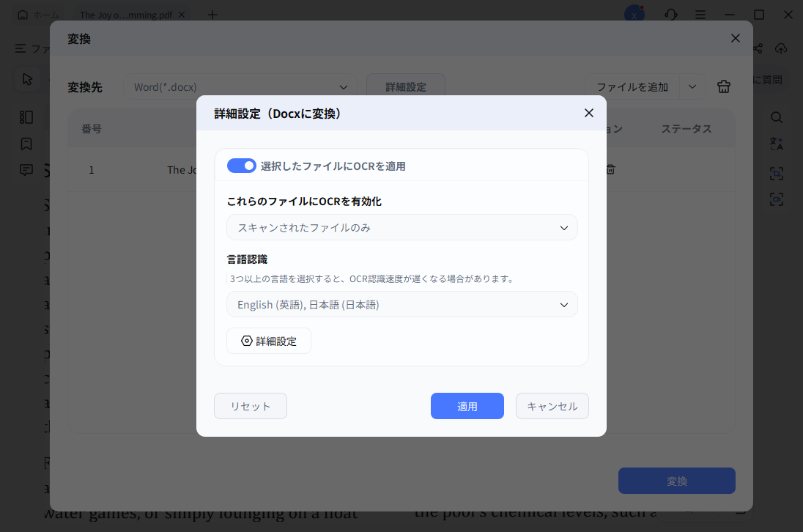Click the trash icon next to the file row
The image size is (803, 532).
click(x=610, y=169)
